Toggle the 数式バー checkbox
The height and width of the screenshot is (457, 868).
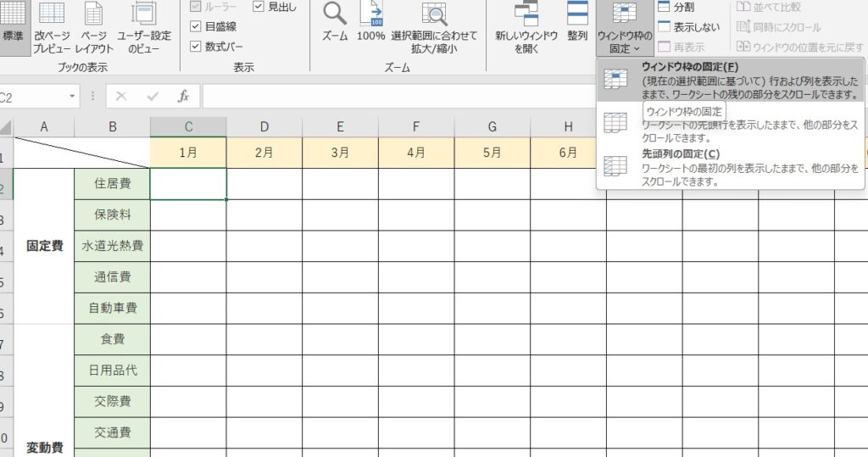click(196, 47)
